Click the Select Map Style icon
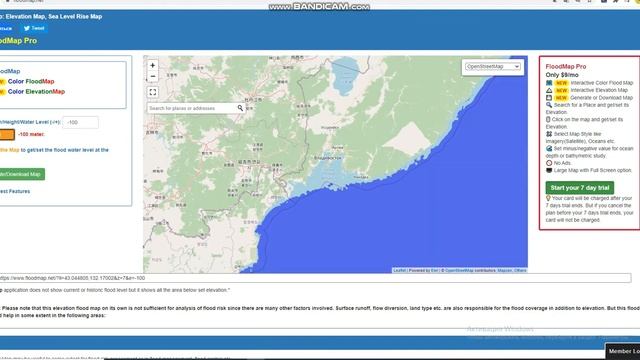 tap(549, 134)
